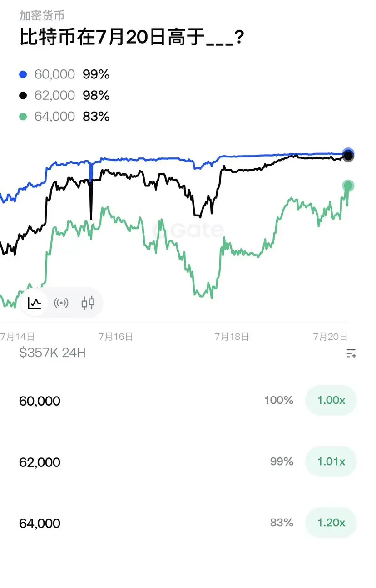Open the sort and filter list icon
Viewport: 376px width, 588px height.
351,354
